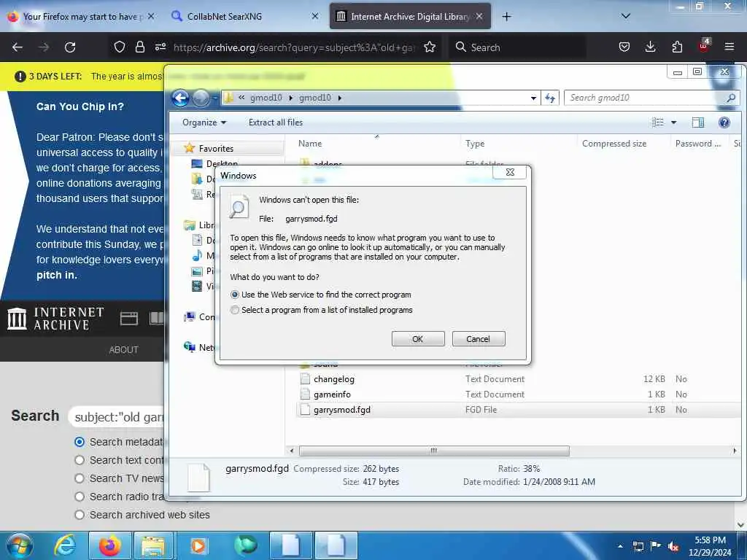This screenshot has width=747, height=560.
Task: Click the Explorer search magnifier icon
Action: pyautogui.click(x=731, y=98)
